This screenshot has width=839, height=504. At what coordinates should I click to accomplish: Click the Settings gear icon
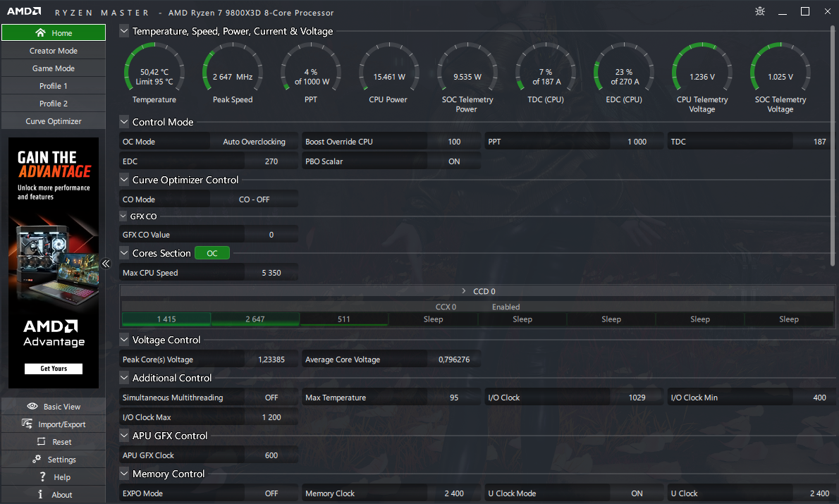(x=37, y=459)
